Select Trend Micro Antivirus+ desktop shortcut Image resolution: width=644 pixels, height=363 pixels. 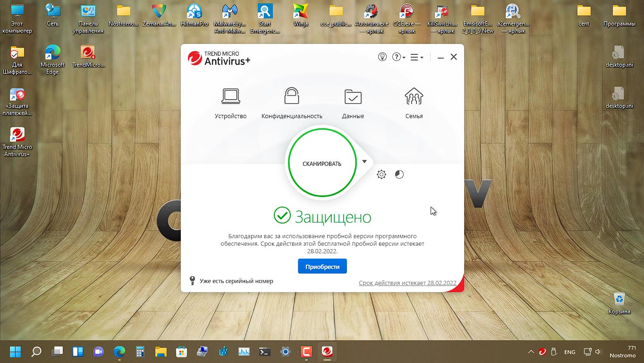coord(17,142)
